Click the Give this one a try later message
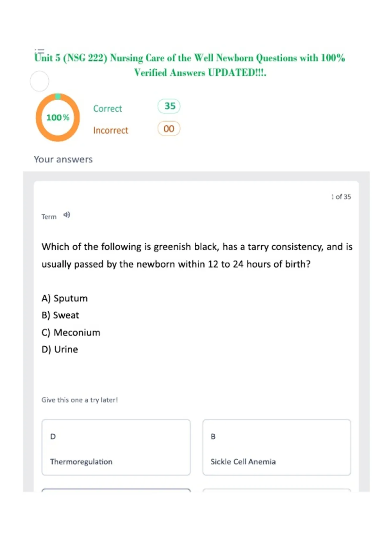The image size is (392, 556). (x=80, y=400)
